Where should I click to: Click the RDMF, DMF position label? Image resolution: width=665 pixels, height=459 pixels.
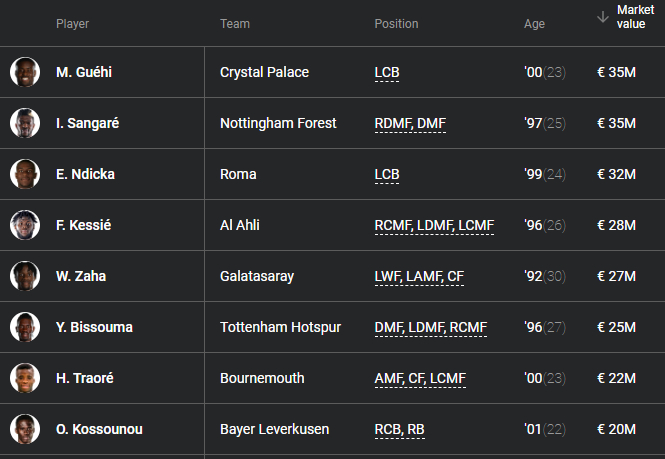click(411, 123)
